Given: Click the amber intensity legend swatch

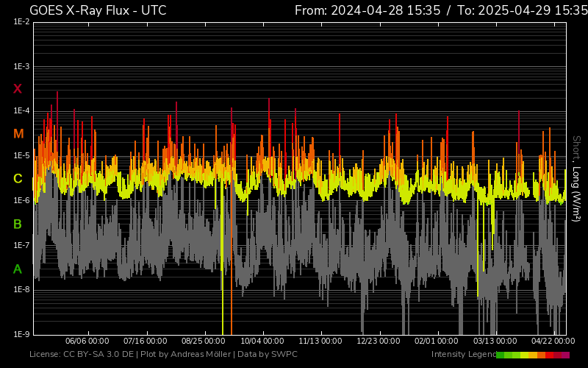Looking at the screenshot, I should [533, 355].
